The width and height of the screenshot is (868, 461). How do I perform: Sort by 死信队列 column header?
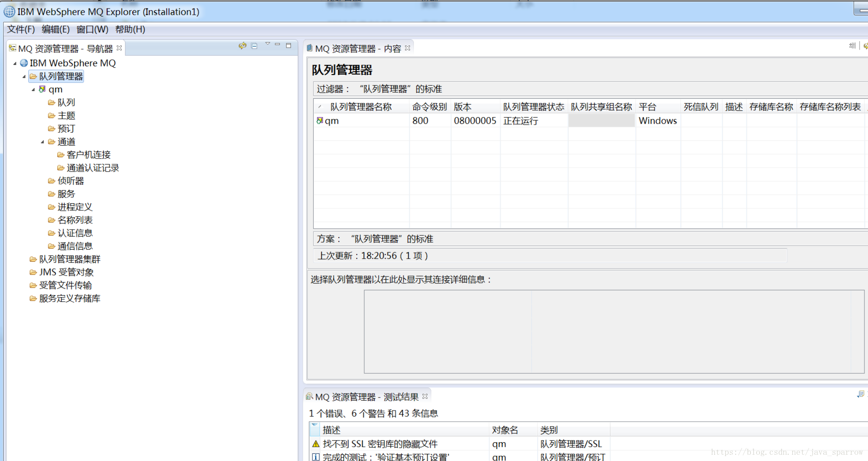pyautogui.click(x=701, y=107)
